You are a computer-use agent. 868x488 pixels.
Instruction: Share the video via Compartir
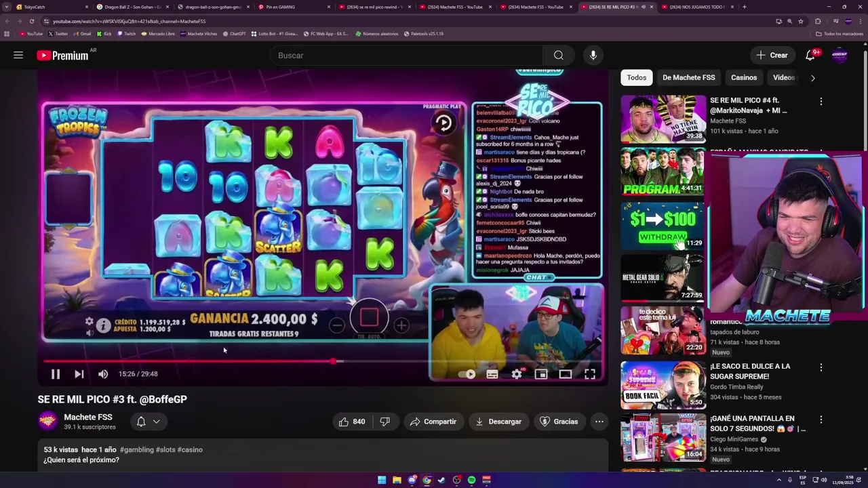433,422
